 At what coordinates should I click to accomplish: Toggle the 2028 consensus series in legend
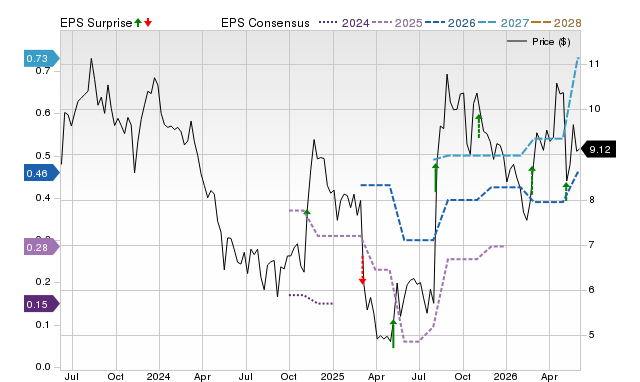pos(556,23)
